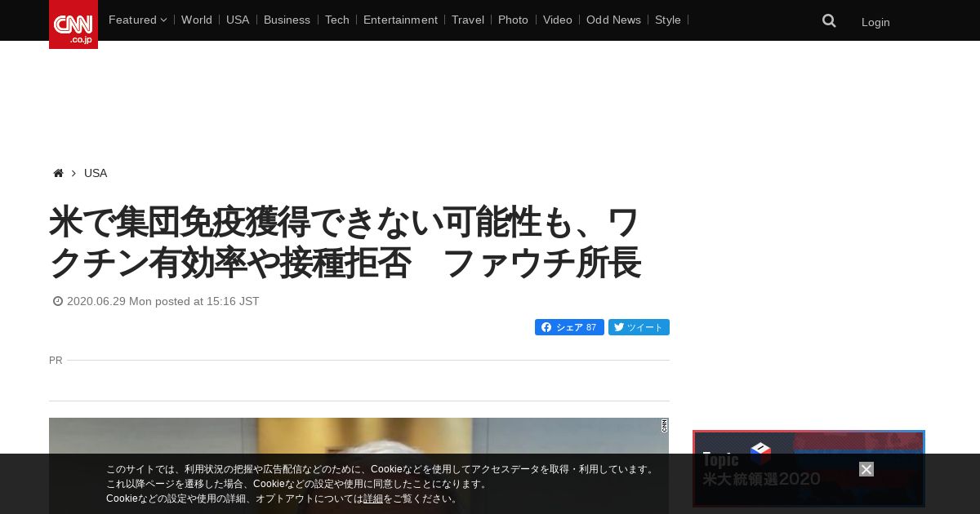Open Entertainment section
The height and width of the screenshot is (514, 980).
(x=400, y=20)
